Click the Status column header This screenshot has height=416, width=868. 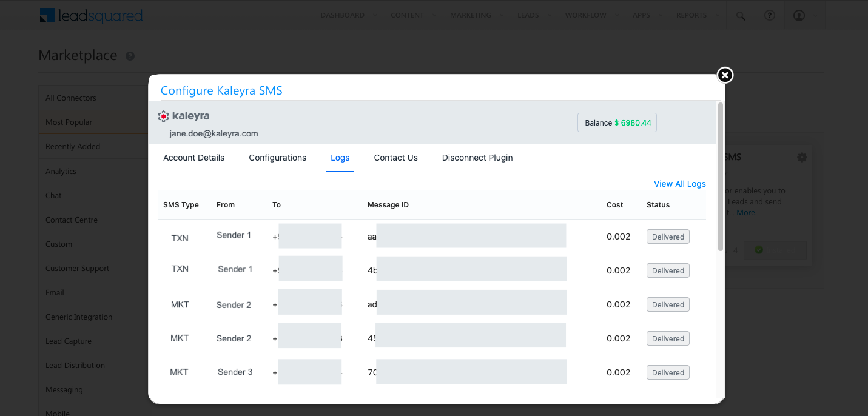tap(658, 205)
